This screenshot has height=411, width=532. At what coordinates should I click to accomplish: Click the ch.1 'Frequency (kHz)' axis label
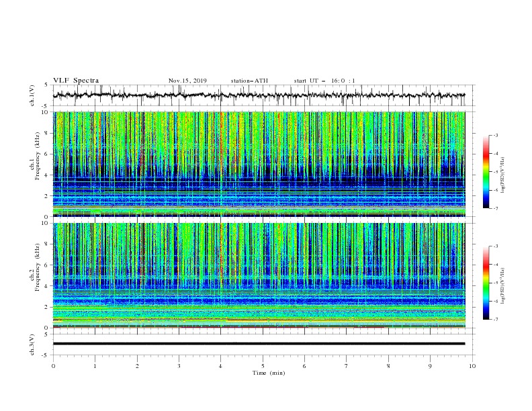click(x=38, y=154)
